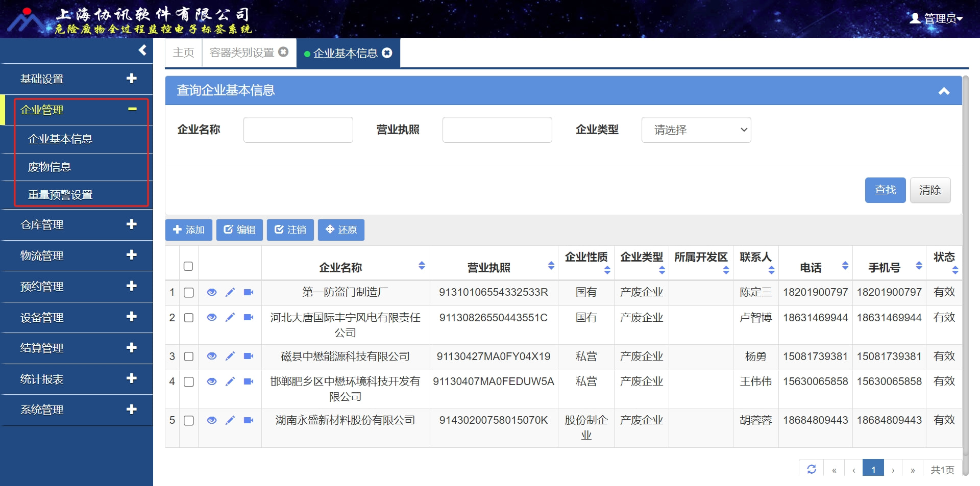Sort by 电话 column

click(845, 266)
